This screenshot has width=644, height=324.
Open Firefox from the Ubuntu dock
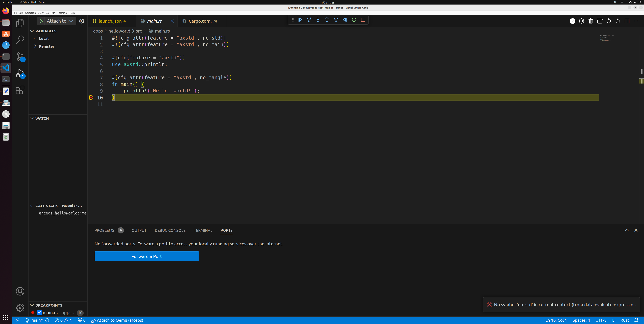(x=6, y=11)
